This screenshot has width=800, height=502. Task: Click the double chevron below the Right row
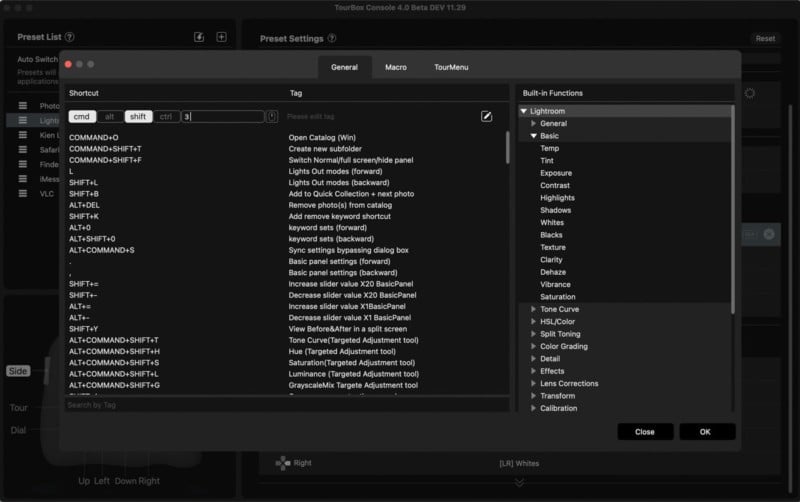tap(519, 482)
